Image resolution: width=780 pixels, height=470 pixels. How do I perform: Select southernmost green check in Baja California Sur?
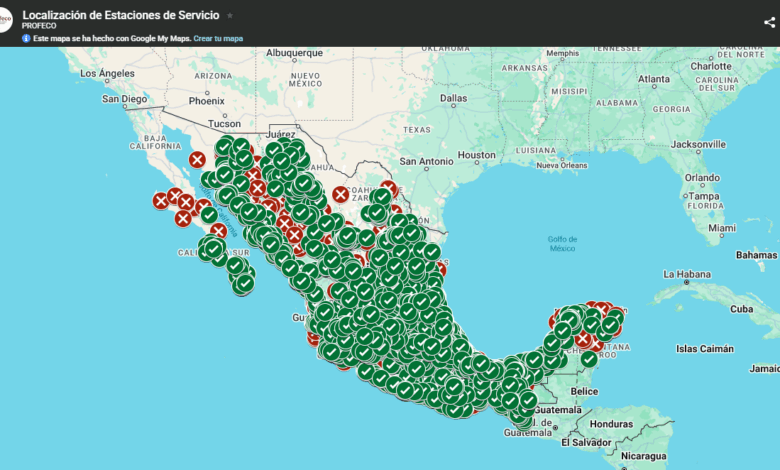point(244,283)
